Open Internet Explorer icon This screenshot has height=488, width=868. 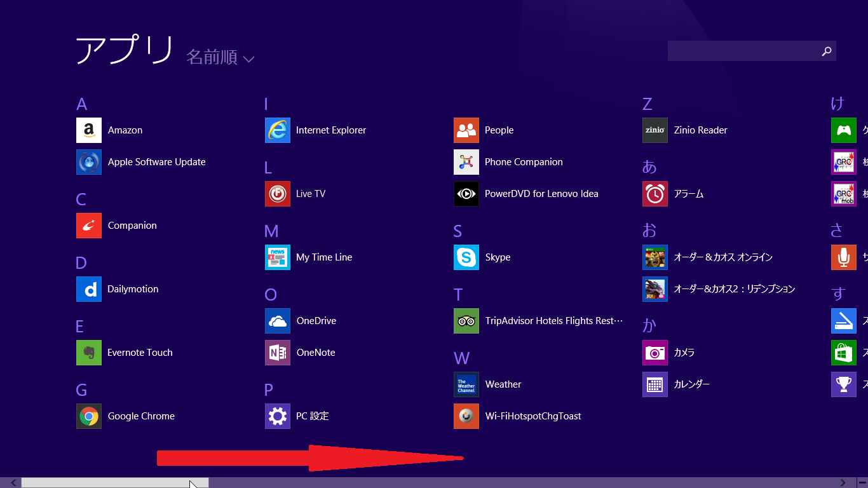278,130
